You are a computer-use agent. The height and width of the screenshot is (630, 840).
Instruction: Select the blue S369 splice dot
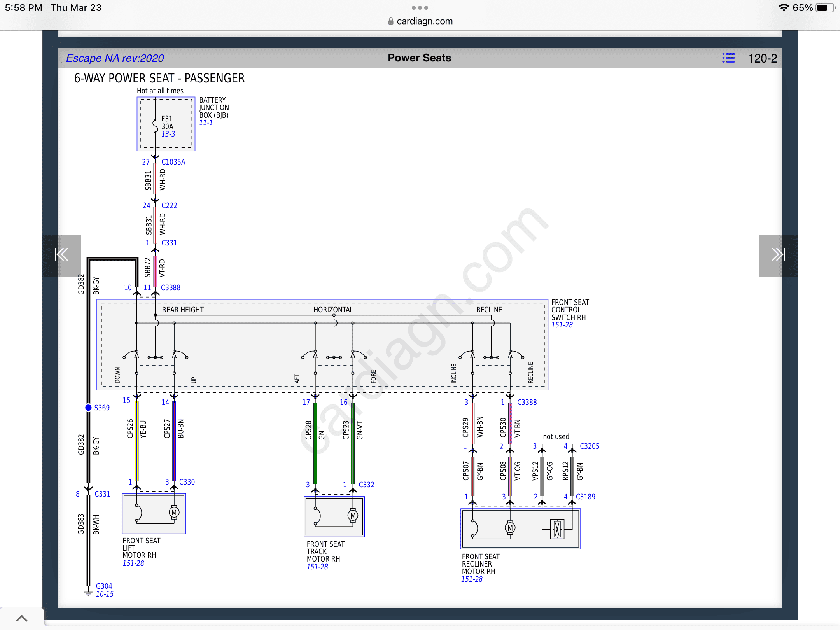(88, 408)
